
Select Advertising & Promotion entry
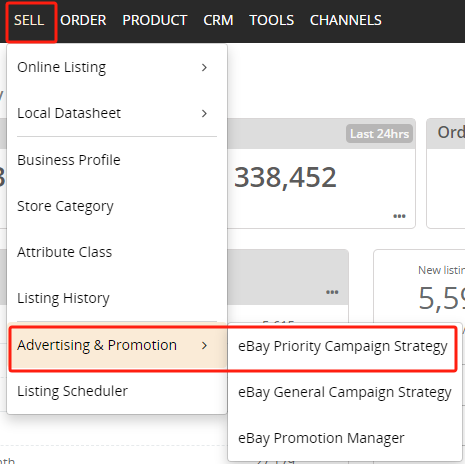pyautogui.click(x=117, y=345)
